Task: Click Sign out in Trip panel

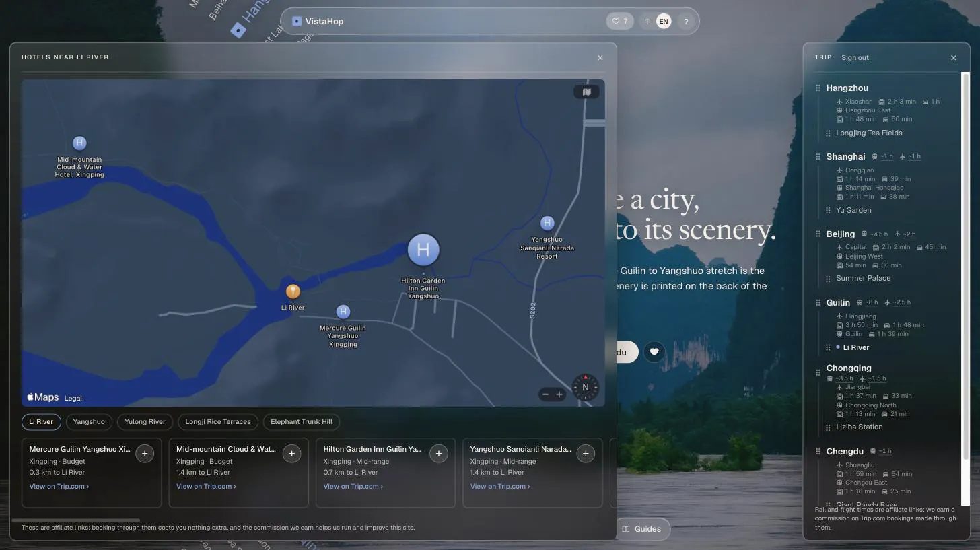Action: coord(855,57)
